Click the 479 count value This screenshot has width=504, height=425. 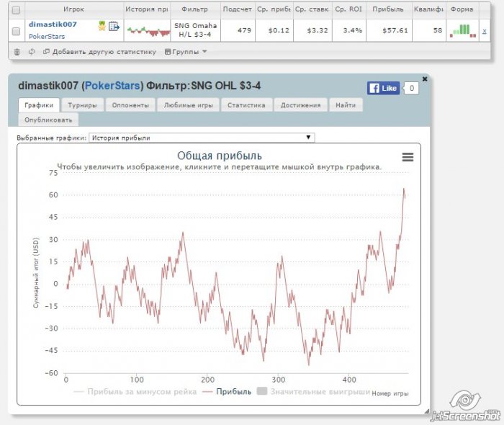pos(244,30)
